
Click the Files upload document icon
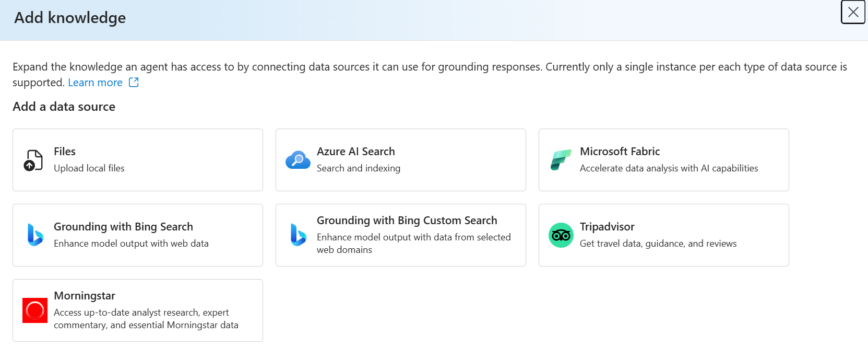pos(33,160)
